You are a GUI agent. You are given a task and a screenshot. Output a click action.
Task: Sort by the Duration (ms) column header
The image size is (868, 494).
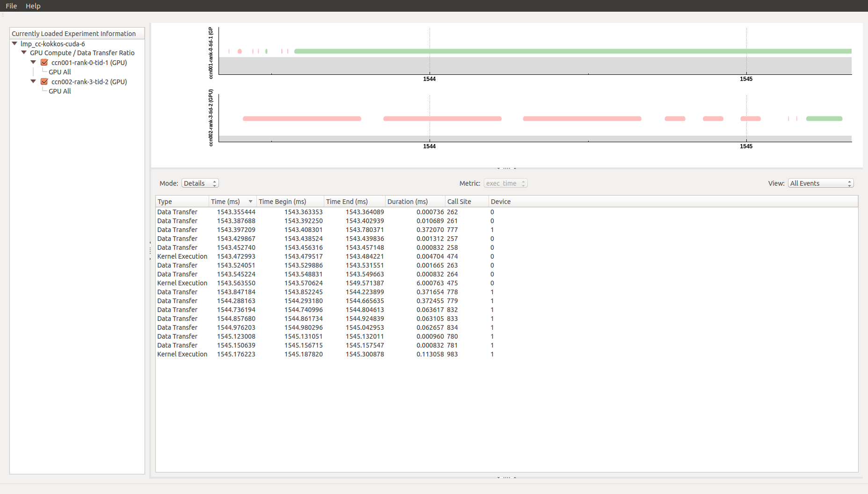(415, 202)
